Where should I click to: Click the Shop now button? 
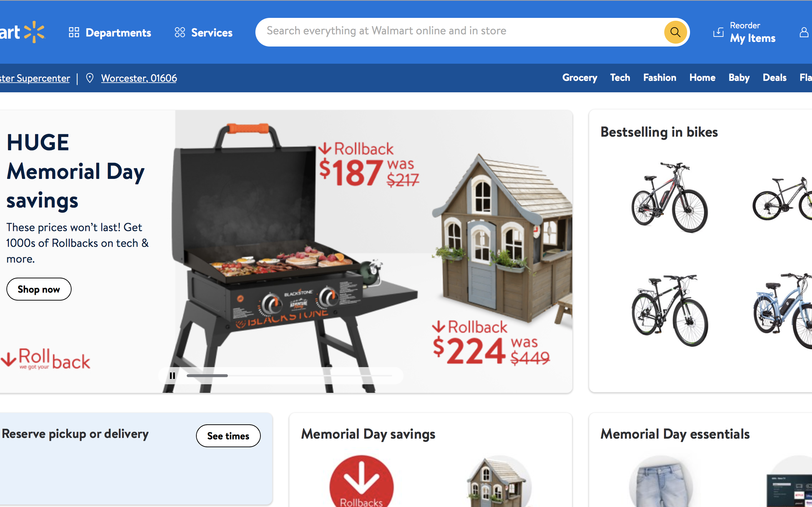pos(39,289)
